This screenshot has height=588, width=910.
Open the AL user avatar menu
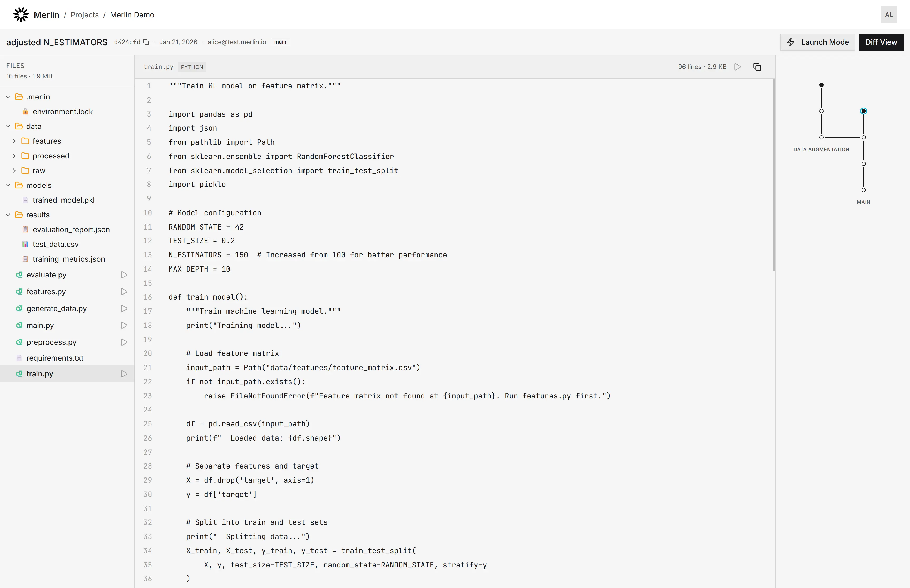pyautogui.click(x=889, y=14)
